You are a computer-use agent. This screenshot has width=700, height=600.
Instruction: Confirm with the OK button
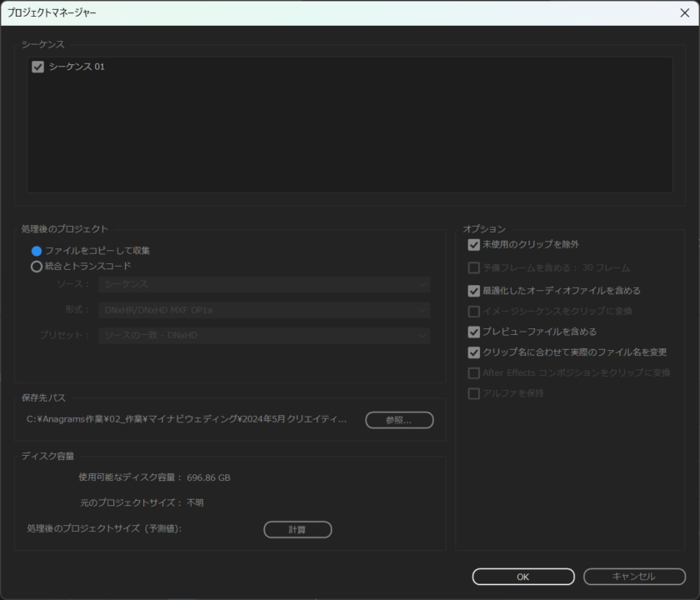[x=522, y=577]
